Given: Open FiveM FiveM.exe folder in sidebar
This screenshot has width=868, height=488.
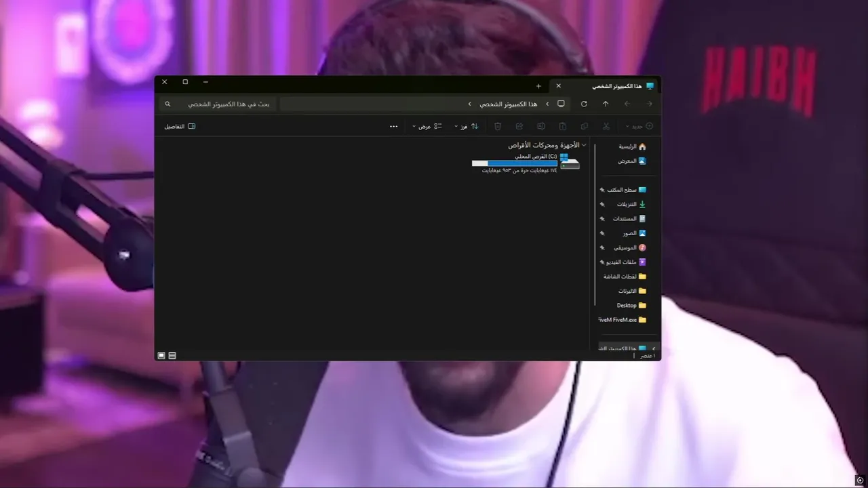Looking at the screenshot, I should pyautogui.click(x=623, y=320).
